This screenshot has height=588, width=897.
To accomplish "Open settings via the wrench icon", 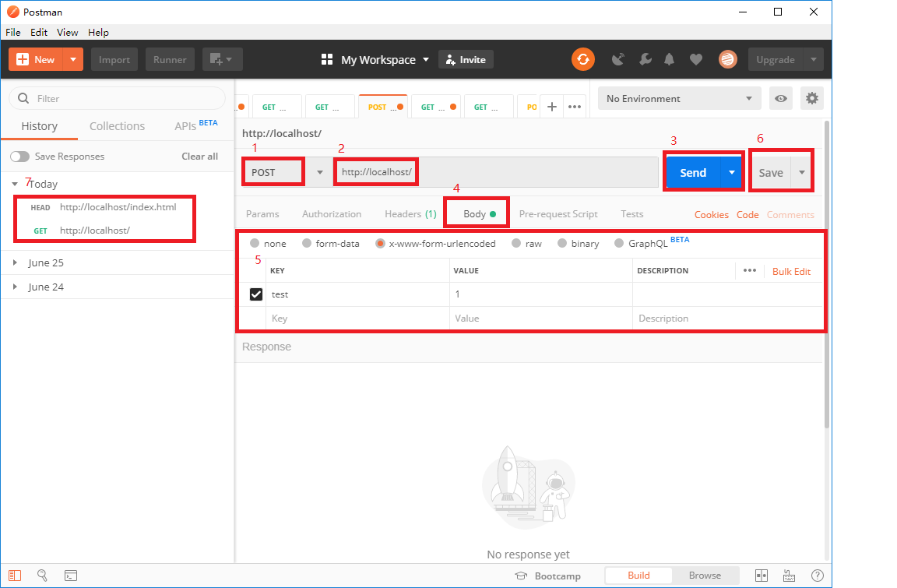I will pos(645,59).
